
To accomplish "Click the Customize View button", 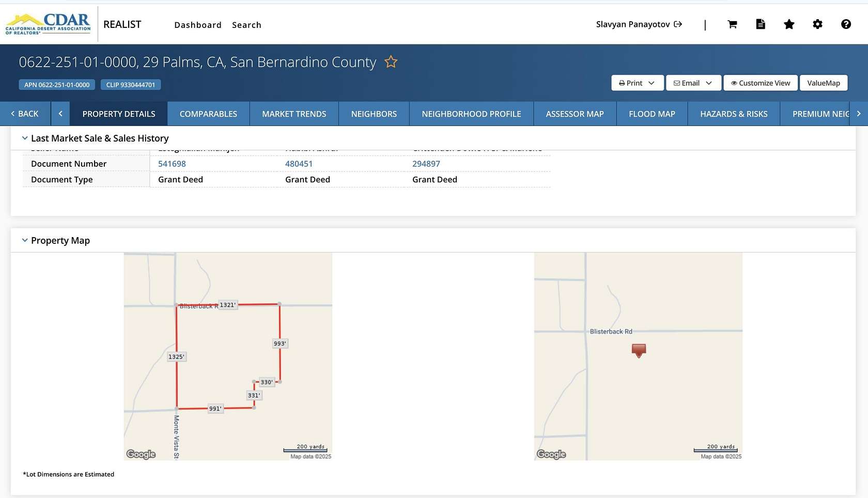I will pyautogui.click(x=760, y=83).
